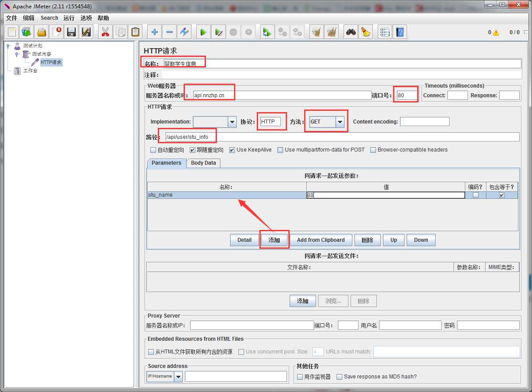
Task: Open the IP/Hostname source address dropdown
Action: click(x=178, y=376)
